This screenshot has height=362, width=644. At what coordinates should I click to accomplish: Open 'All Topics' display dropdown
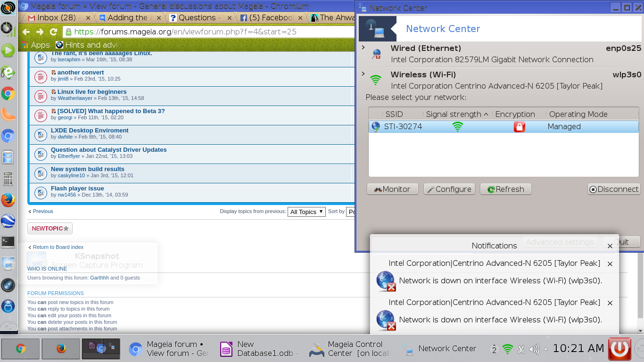coord(306,212)
